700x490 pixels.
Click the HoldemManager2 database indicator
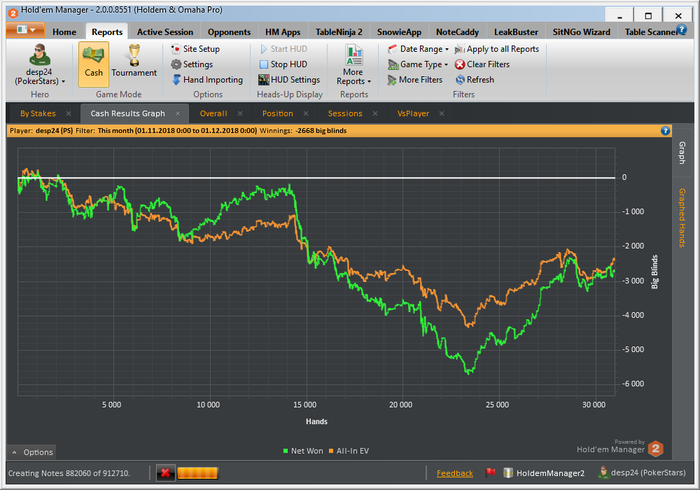[544, 473]
